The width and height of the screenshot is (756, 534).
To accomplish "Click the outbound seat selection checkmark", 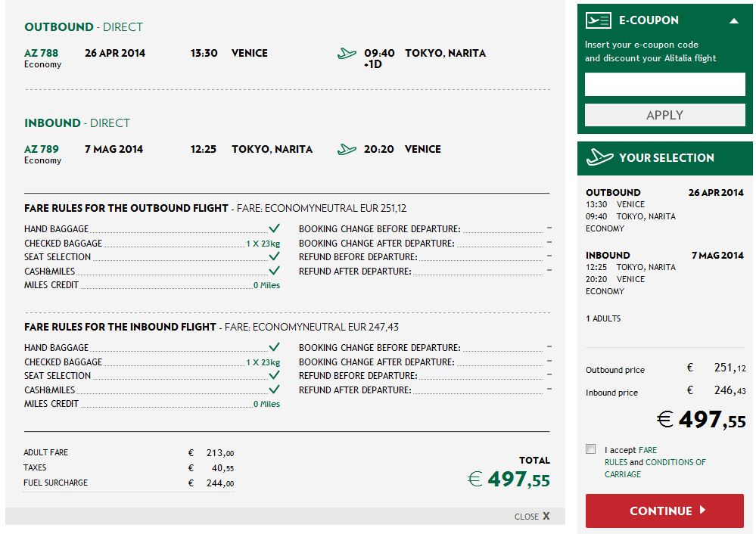I will coord(275,256).
